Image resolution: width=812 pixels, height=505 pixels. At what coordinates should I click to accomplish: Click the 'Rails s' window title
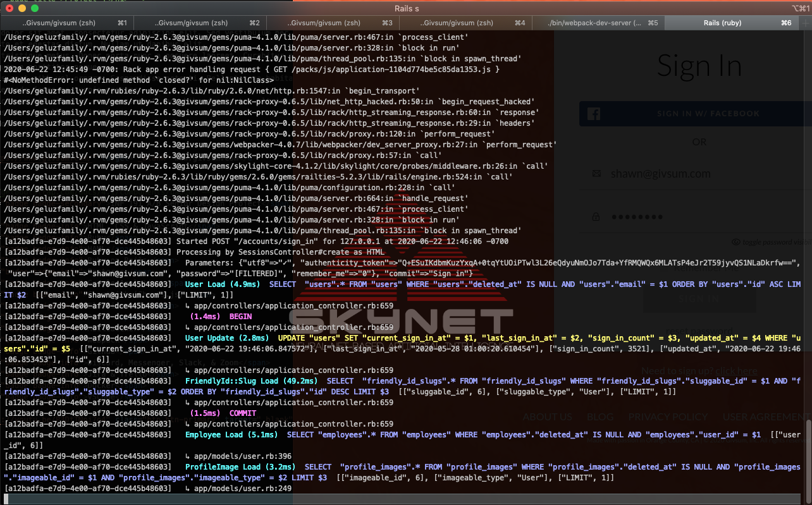click(x=407, y=8)
